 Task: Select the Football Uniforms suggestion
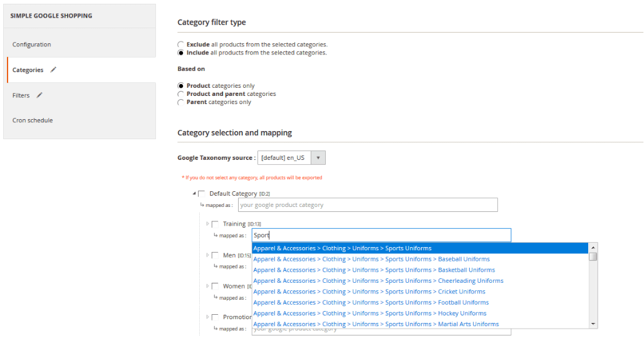click(420, 302)
